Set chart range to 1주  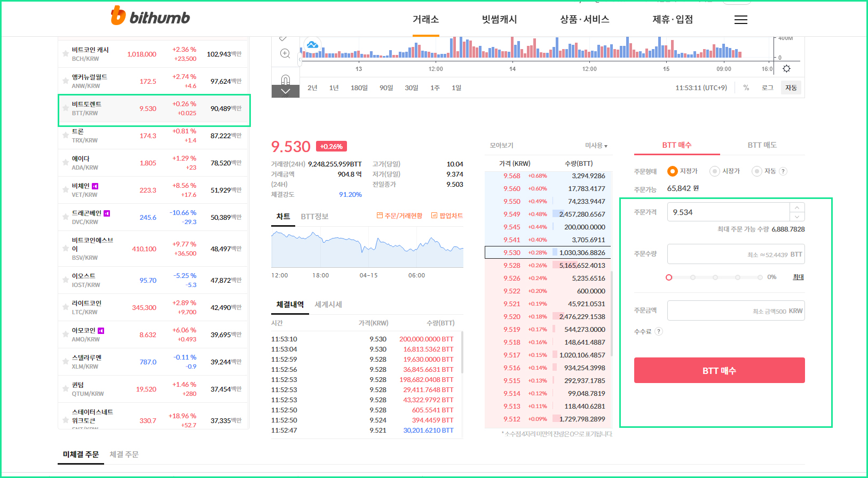tap(435, 87)
